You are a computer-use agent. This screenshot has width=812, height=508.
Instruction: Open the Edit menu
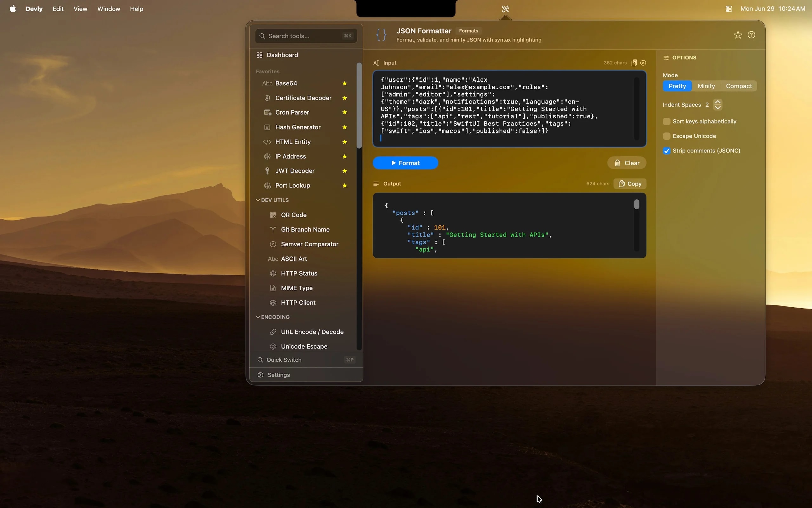point(58,9)
